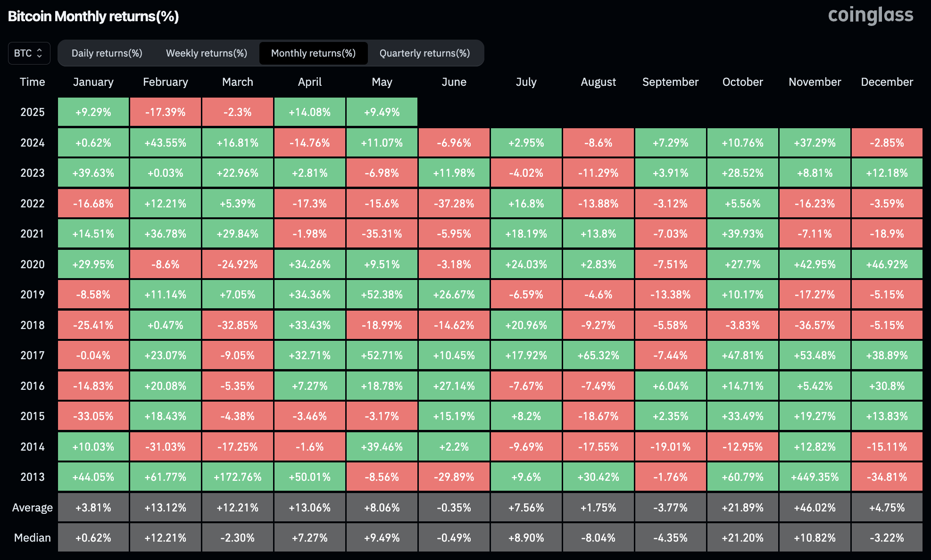The image size is (931, 560).
Task: Click the Bitcoin Monthly returns(%) title
Action: tap(93, 16)
